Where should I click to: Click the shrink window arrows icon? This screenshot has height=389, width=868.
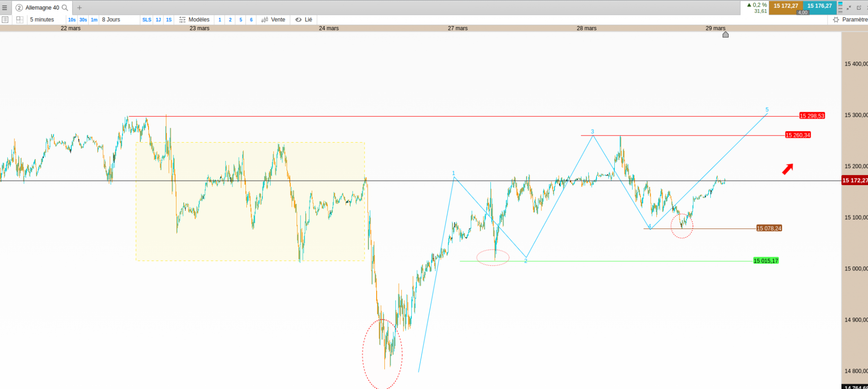click(849, 8)
